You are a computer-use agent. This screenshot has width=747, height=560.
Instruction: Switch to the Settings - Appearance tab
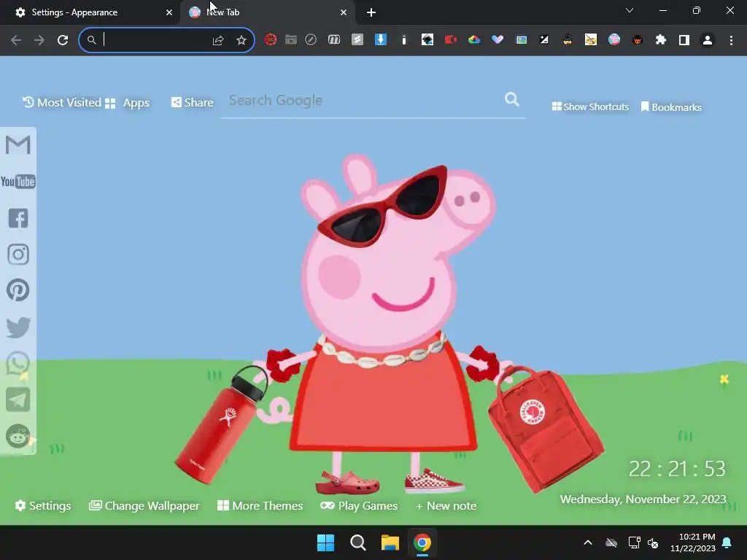[74, 12]
